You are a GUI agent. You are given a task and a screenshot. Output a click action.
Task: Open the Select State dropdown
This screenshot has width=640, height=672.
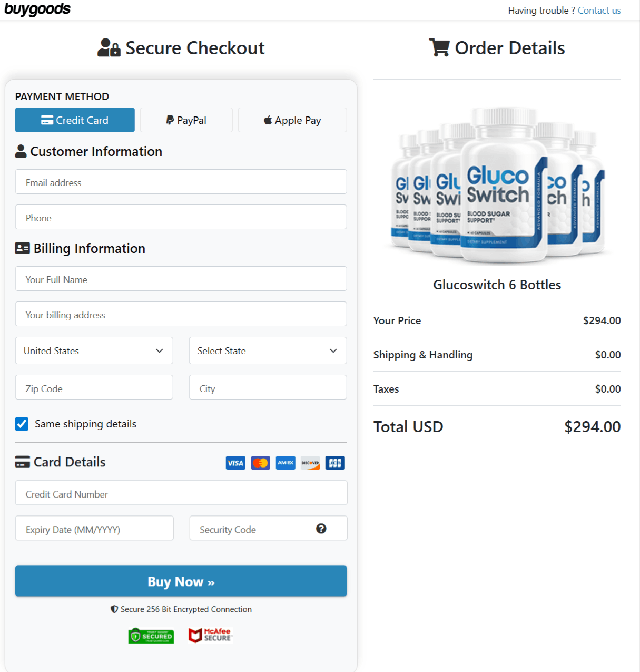[268, 350]
